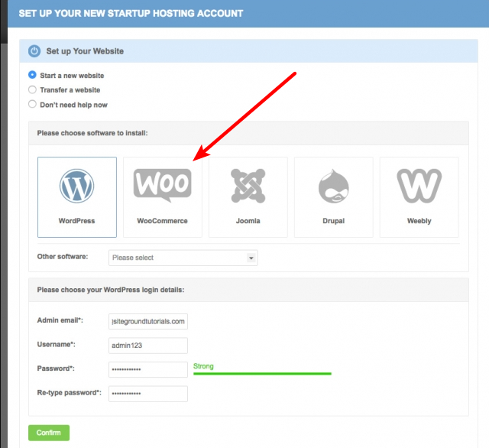Click the Joomla label text
Image resolution: width=489 pixels, height=448 pixels.
pyautogui.click(x=248, y=221)
